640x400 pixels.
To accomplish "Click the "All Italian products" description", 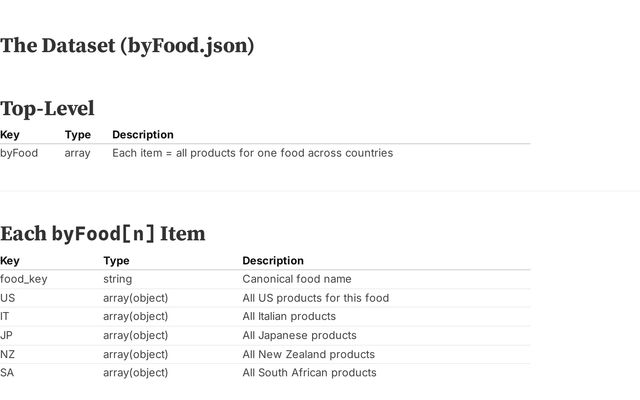I will (x=288, y=316).
